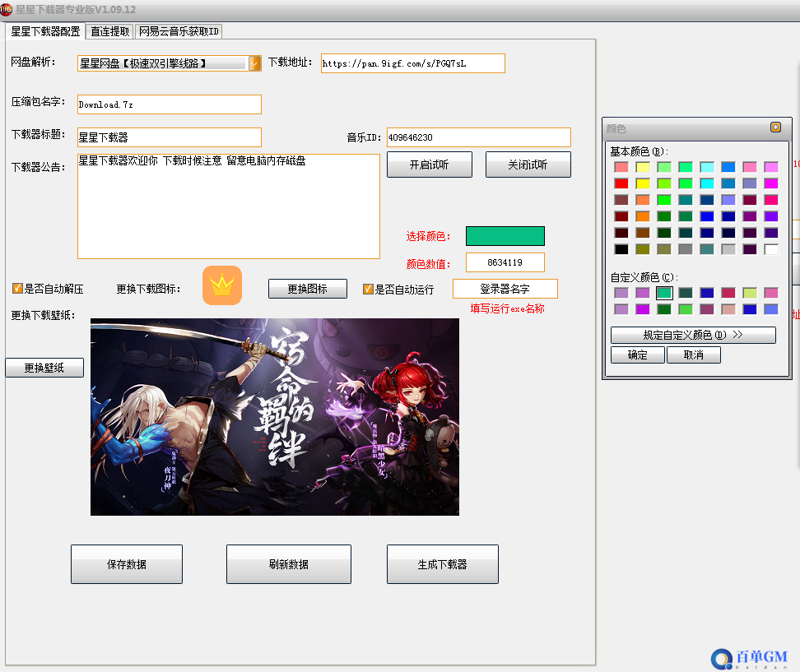Pick the white swatch in basic colors
The width and height of the screenshot is (800, 672).
[x=771, y=249]
